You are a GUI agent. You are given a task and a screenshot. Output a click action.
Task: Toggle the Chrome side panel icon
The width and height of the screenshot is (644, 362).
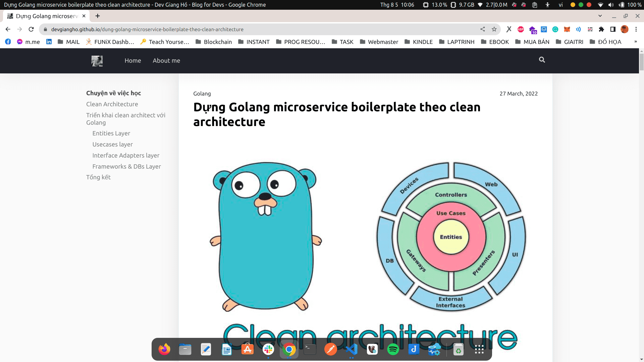(x=613, y=29)
